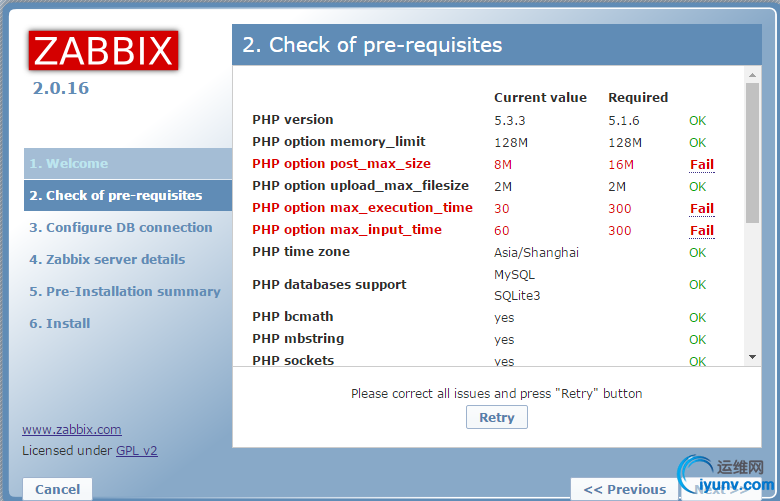
Task: Click the 'Asia/Shanghai' time zone value
Action: click(536, 253)
